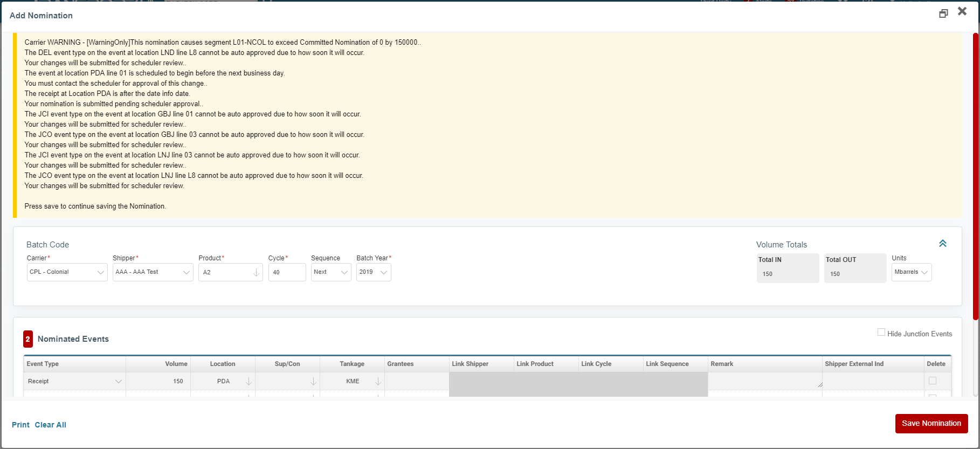Check the Delete box for the Receipt row

click(932, 381)
